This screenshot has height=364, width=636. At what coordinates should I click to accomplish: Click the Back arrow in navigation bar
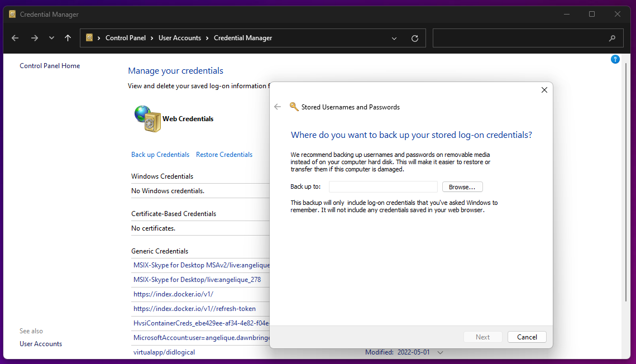click(x=15, y=38)
